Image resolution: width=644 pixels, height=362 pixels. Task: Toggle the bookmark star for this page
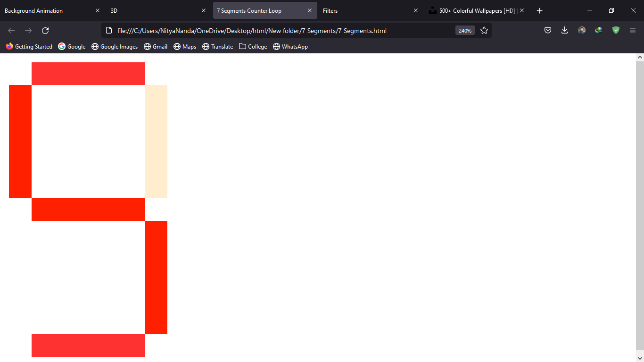tap(484, 30)
